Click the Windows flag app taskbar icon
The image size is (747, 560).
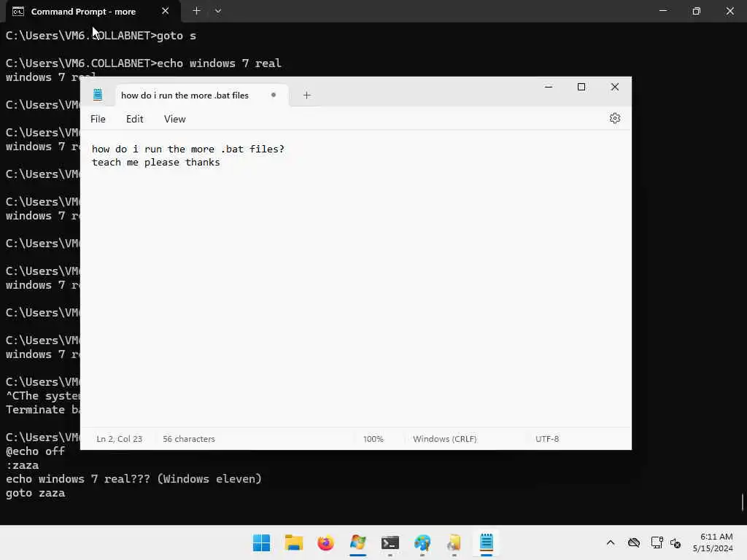coord(357,542)
